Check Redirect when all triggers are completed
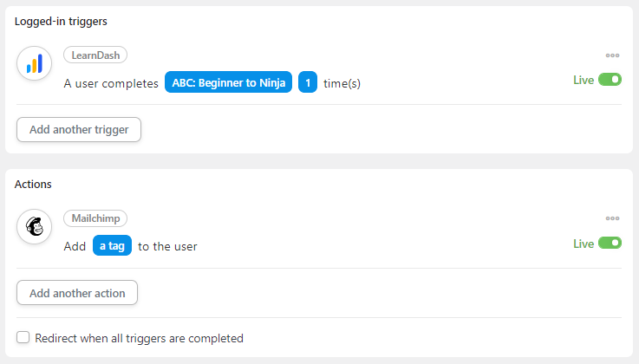 pyautogui.click(x=23, y=337)
